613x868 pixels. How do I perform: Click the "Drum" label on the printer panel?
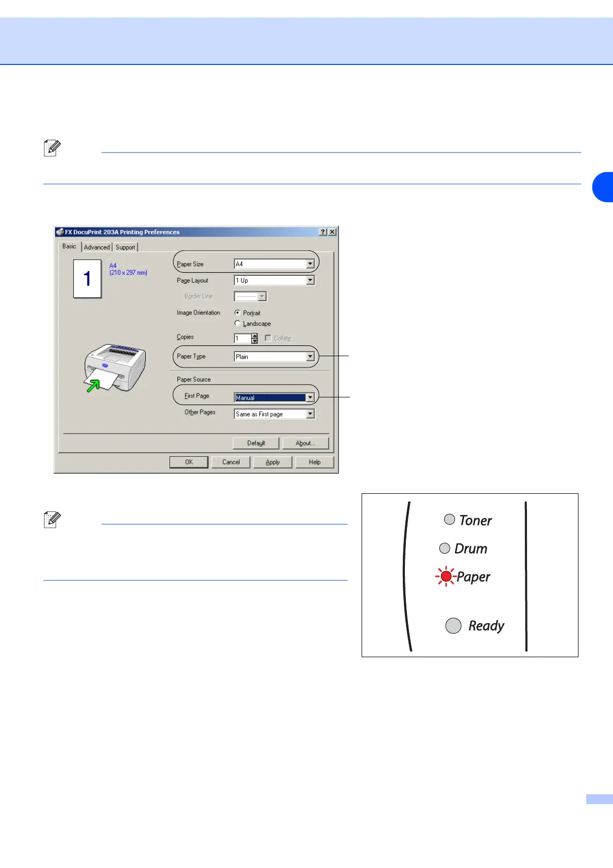click(471, 548)
